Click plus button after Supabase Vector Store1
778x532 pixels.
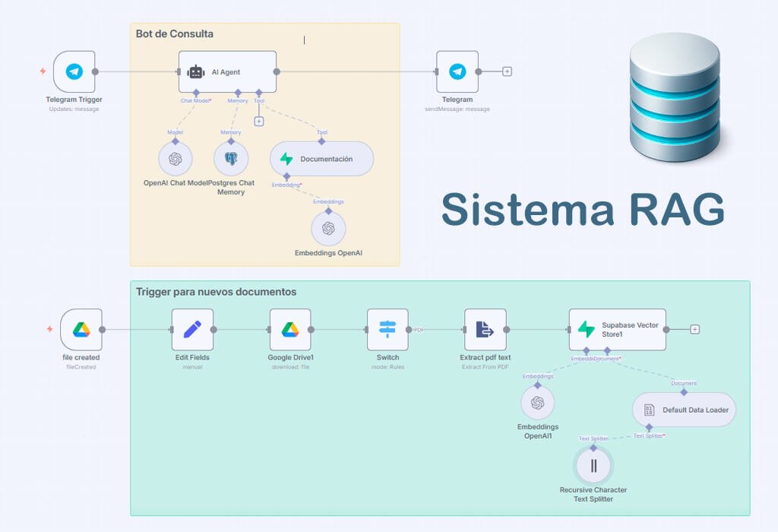coord(694,330)
